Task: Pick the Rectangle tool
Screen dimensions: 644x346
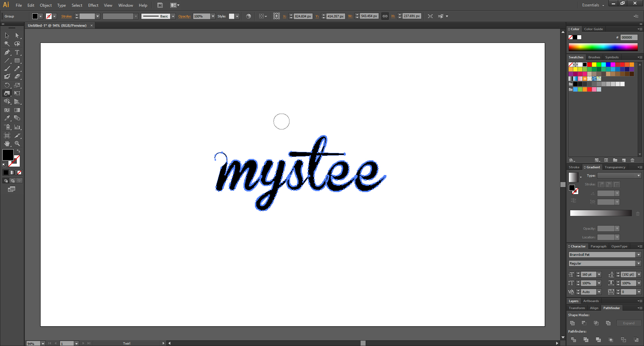Action: click(x=17, y=61)
